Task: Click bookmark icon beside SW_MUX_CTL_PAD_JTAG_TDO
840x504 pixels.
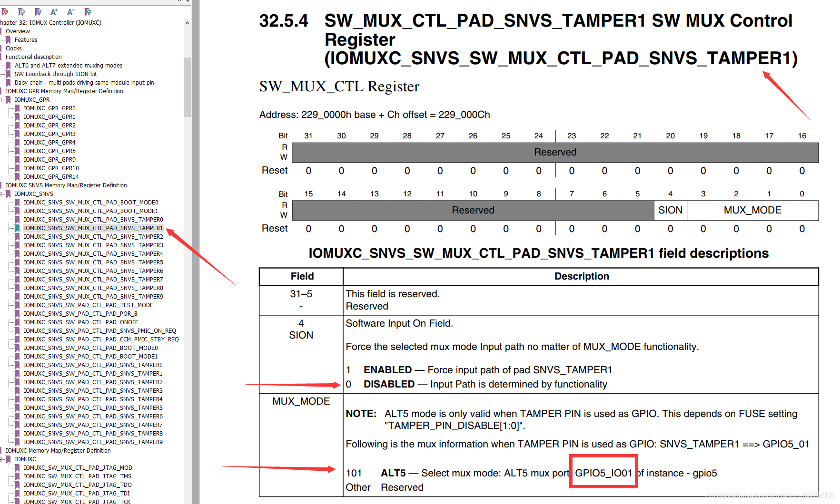Action: tap(18, 485)
